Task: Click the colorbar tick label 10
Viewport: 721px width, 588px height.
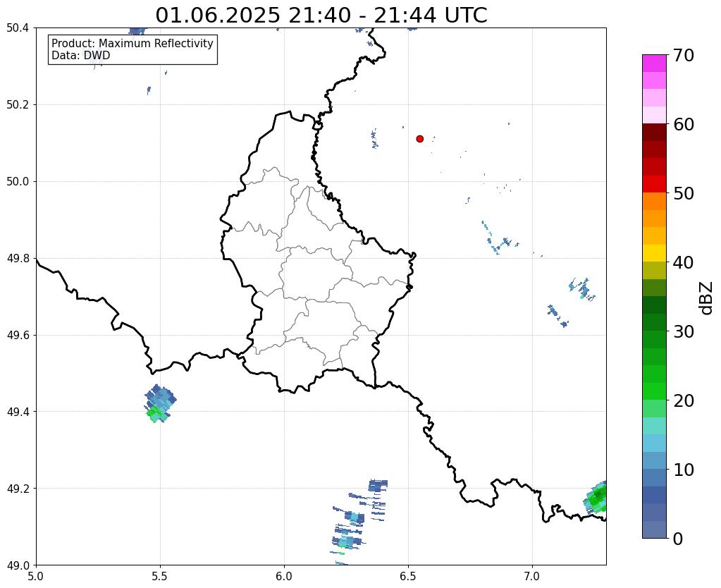Action: click(x=684, y=470)
